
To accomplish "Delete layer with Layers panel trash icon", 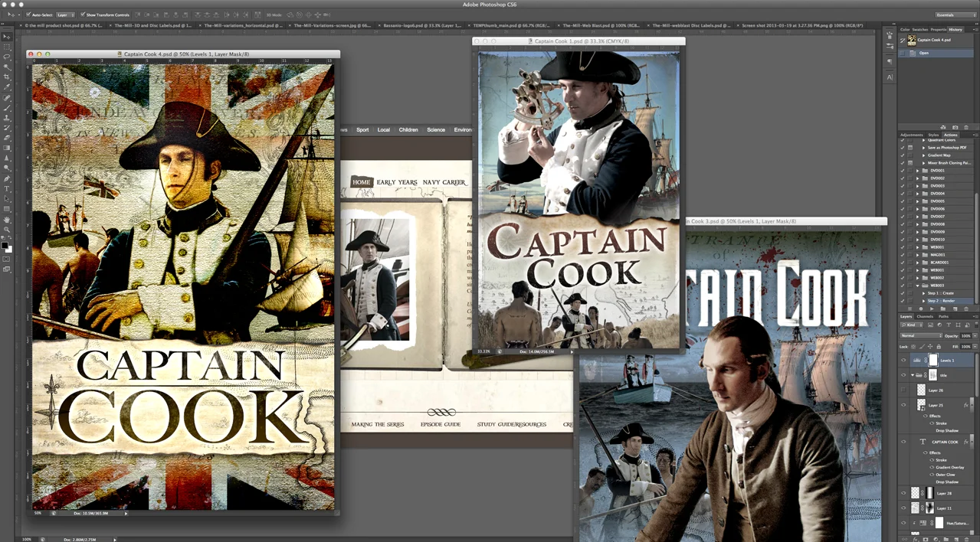I will (967, 539).
